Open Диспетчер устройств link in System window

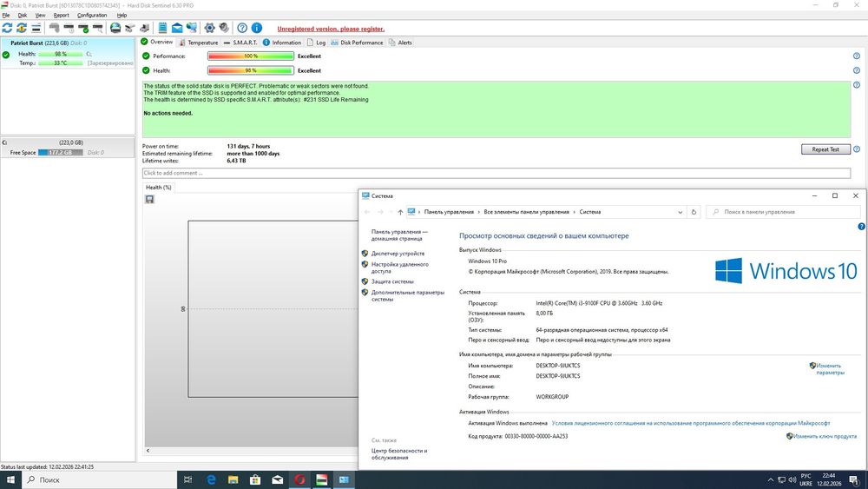point(398,254)
